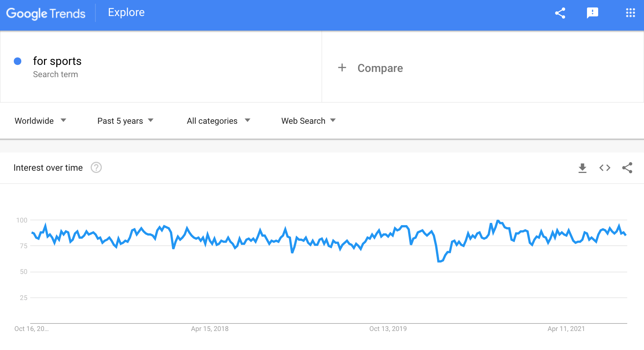The width and height of the screenshot is (644, 350).
Task: Click the Google Trends logo
Action: [x=46, y=13]
